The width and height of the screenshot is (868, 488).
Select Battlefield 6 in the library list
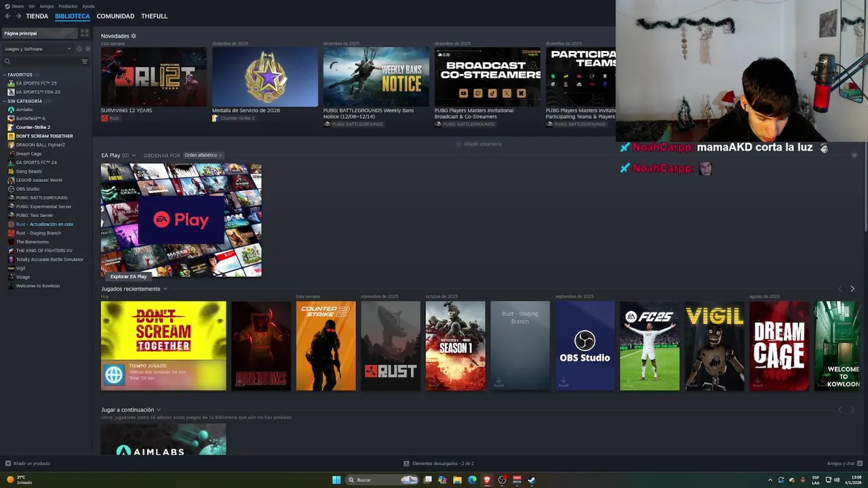coord(31,119)
